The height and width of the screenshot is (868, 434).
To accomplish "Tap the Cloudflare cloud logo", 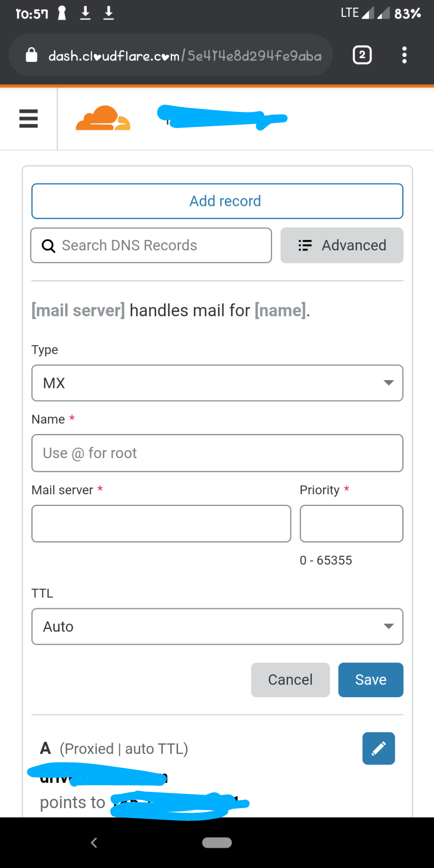I will pyautogui.click(x=103, y=118).
